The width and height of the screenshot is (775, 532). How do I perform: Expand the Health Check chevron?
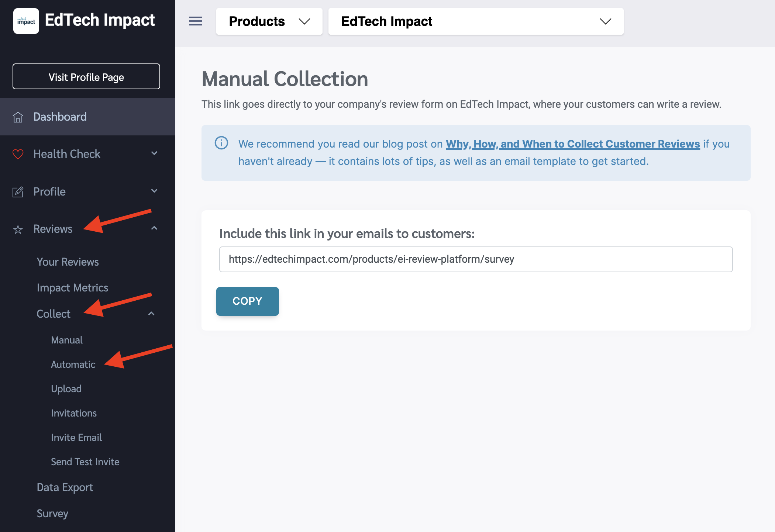click(x=154, y=153)
